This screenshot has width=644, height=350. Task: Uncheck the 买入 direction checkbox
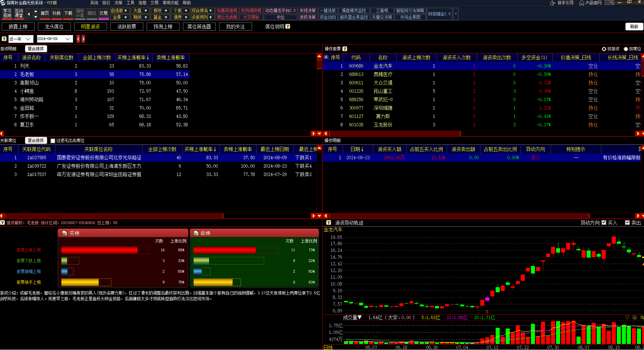(604, 223)
